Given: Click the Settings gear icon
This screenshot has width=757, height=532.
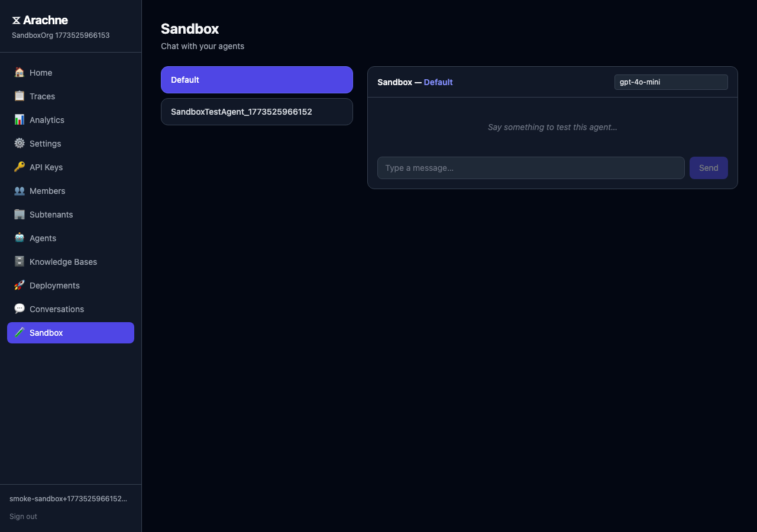Looking at the screenshot, I should 20,144.
